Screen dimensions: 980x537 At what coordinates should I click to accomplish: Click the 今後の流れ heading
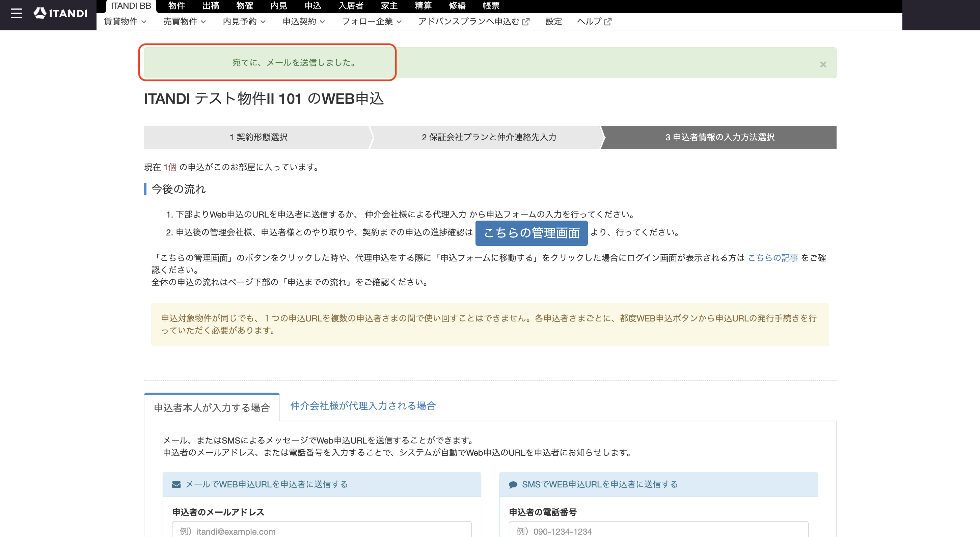pyautogui.click(x=179, y=189)
